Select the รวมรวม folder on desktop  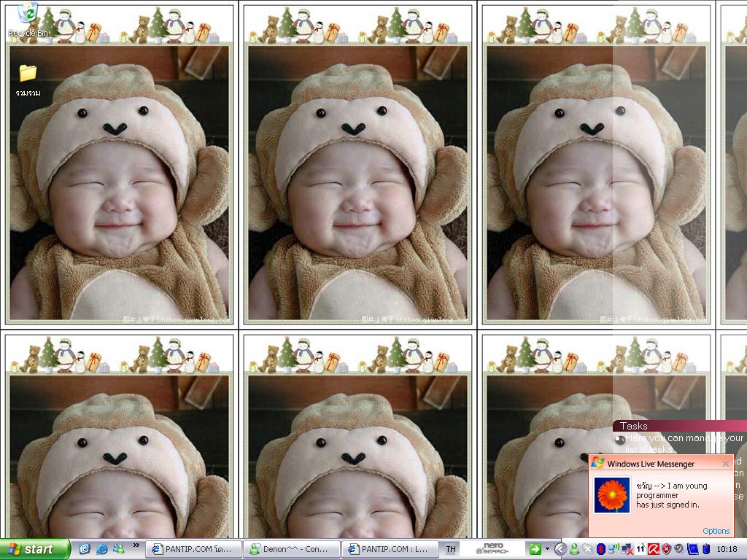tap(28, 80)
